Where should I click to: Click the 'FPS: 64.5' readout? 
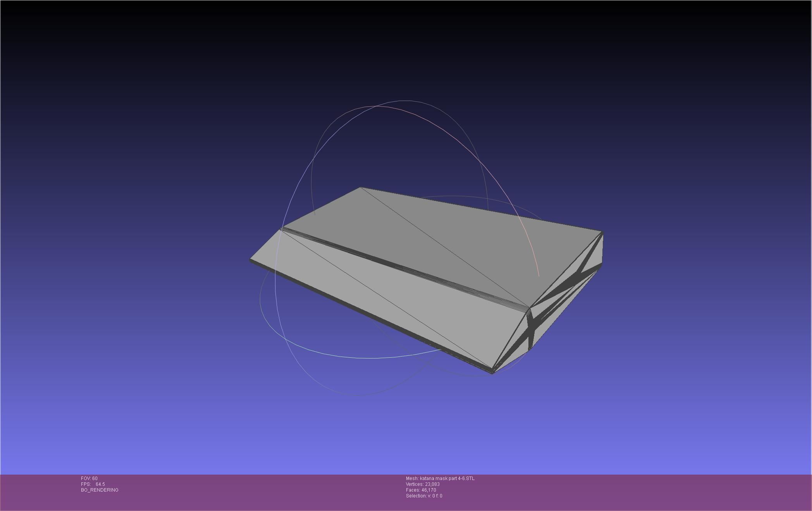click(93, 484)
